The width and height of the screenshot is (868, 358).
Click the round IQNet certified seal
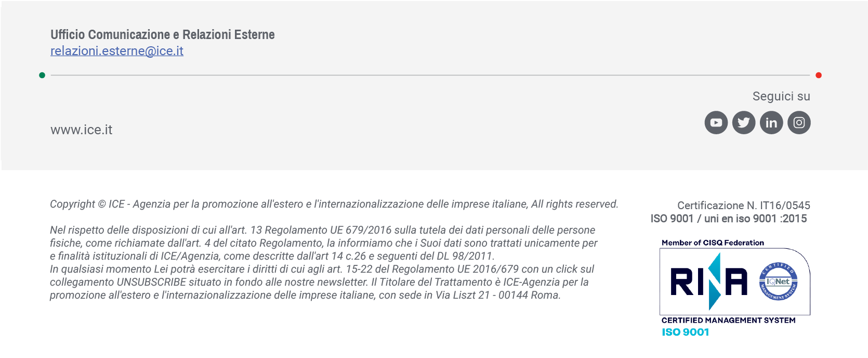(x=778, y=282)
